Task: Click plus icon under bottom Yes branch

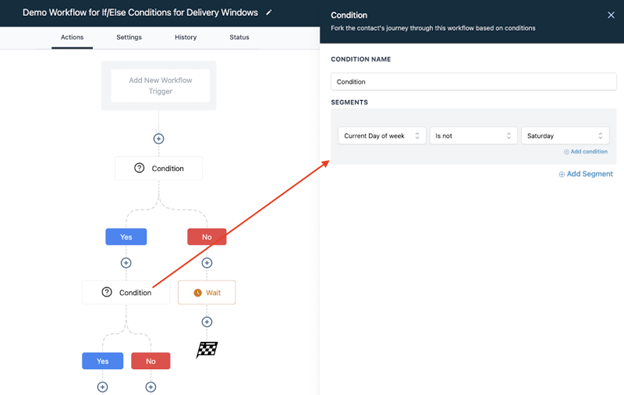Action: [x=102, y=387]
